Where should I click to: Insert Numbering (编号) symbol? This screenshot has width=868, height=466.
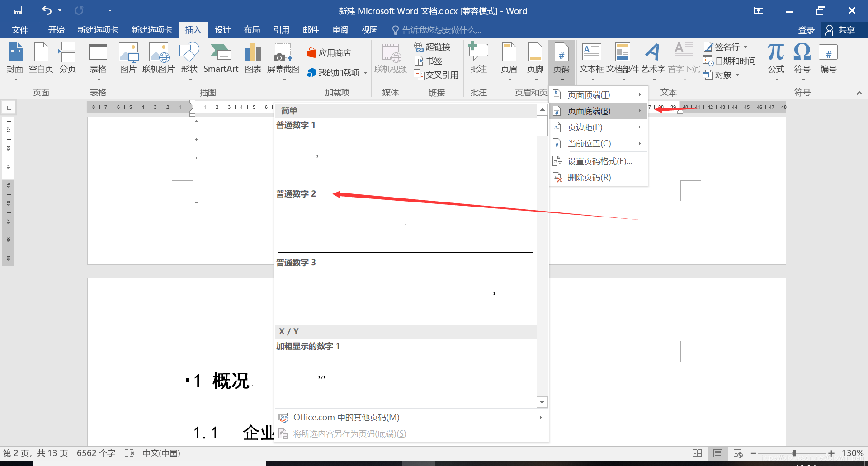tap(829, 59)
